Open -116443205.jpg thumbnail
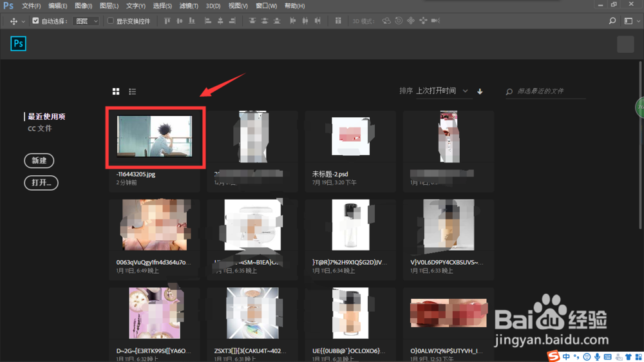Image resolution: width=644 pixels, height=362 pixels. coord(155,136)
